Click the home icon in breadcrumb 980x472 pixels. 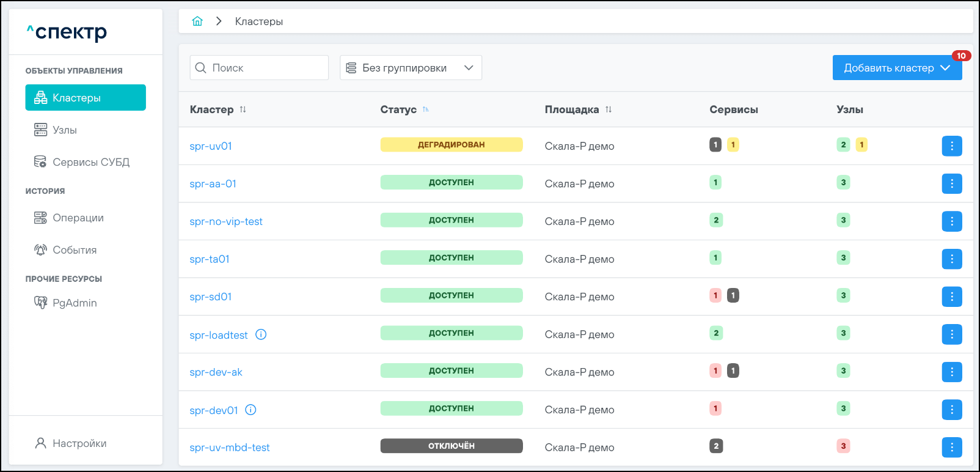coord(197,21)
